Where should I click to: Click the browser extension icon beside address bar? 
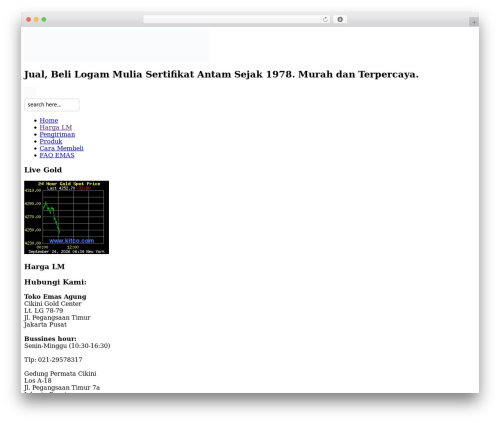340,20
